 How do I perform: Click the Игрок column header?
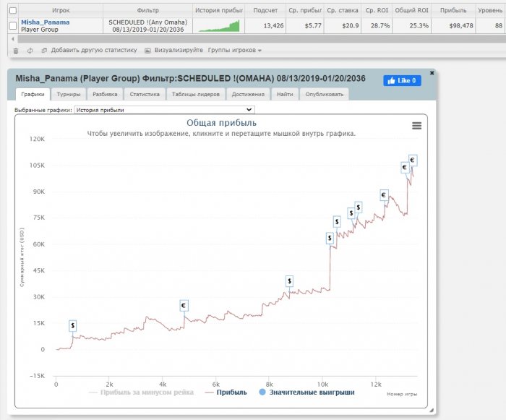[x=61, y=10]
